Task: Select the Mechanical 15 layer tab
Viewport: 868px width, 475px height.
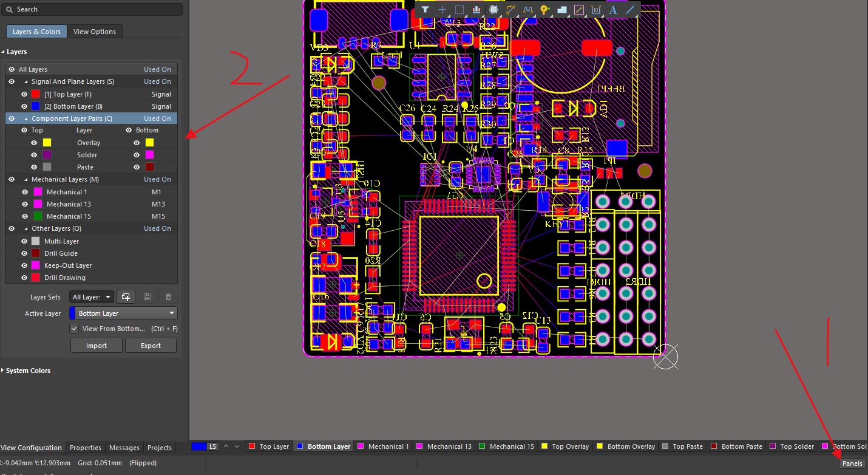Action: click(x=506, y=446)
